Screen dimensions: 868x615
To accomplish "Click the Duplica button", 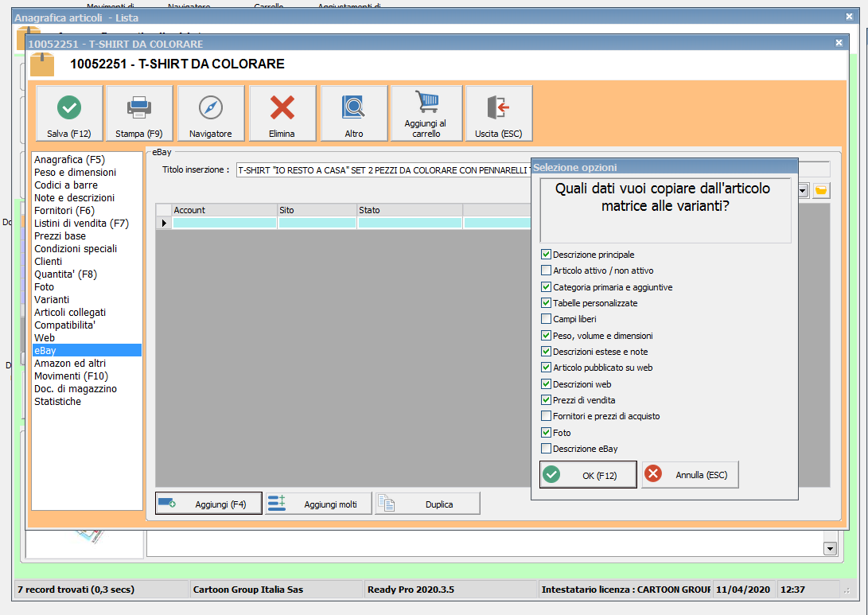I will (x=427, y=504).
